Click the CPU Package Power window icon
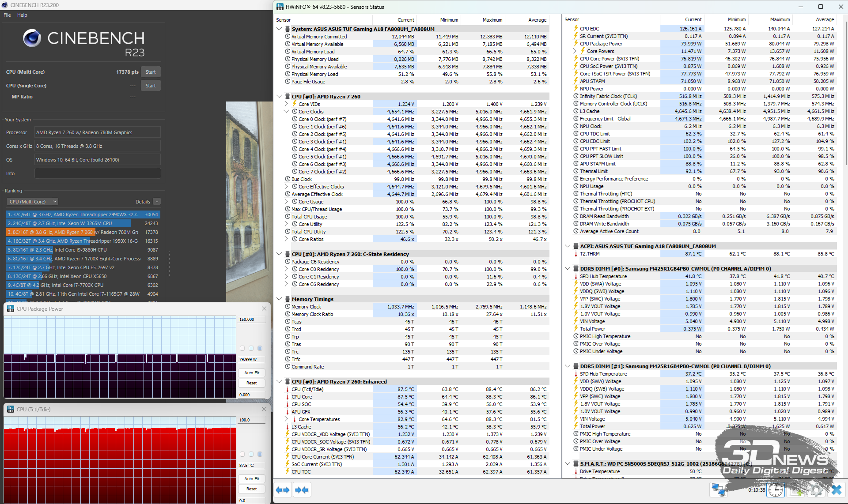Viewport: 848px width, 504px height. click(11, 308)
